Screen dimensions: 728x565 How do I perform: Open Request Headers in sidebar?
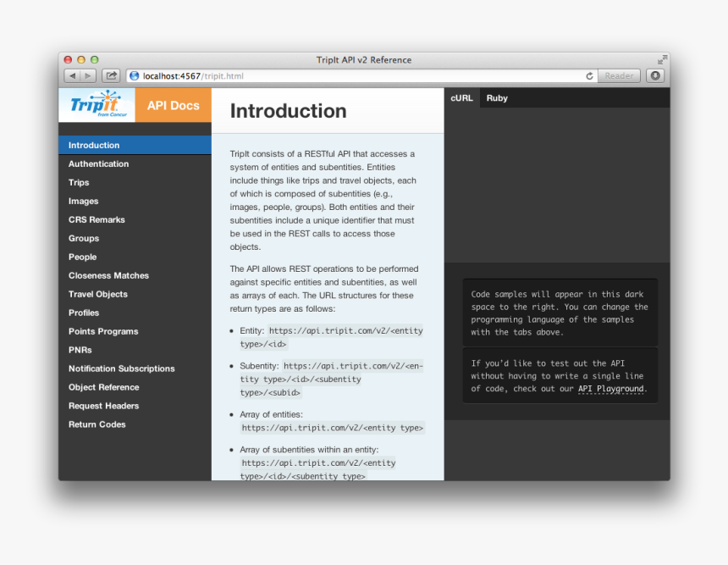(135, 405)
